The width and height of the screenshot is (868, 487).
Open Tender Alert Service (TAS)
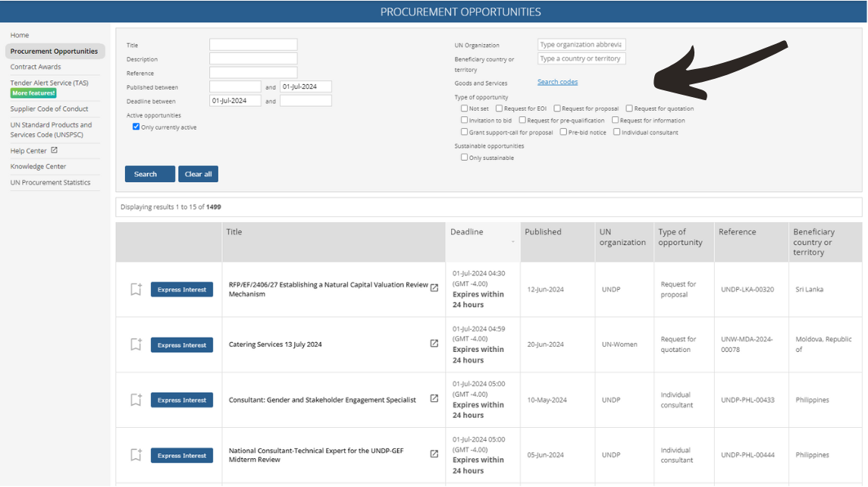pyautogui.click(x=49, y=83)
